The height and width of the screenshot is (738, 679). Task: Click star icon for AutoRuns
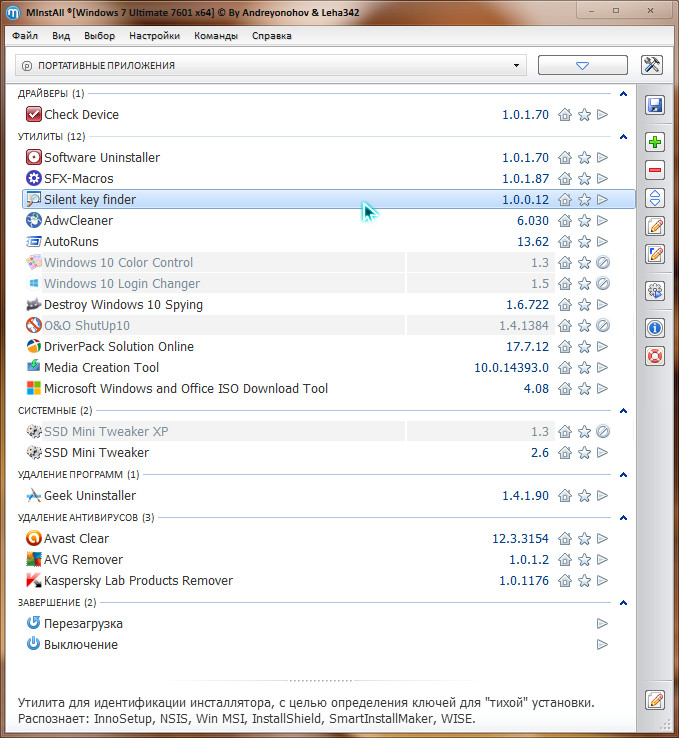coord(584,242)
